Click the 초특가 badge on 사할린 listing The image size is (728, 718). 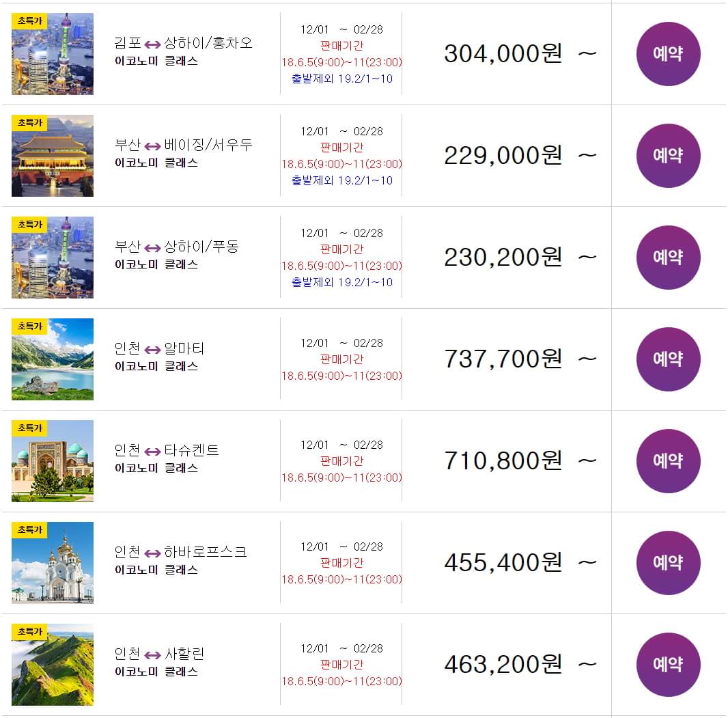(29, 631)
